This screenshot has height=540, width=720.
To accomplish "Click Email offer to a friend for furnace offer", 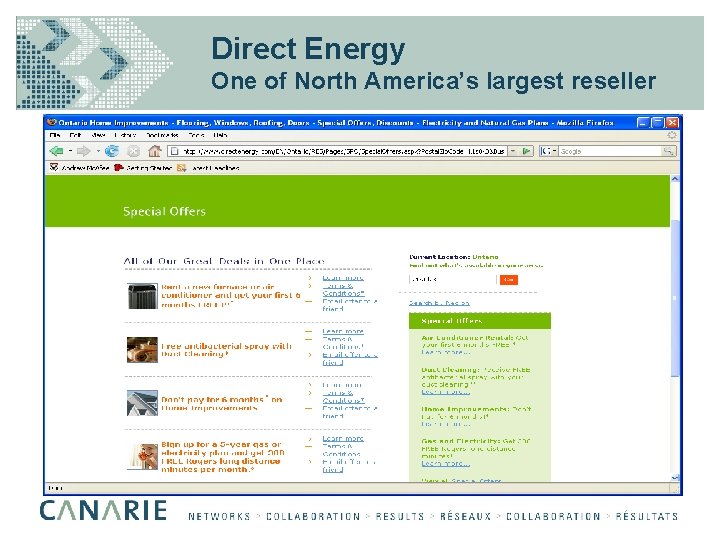I will tap(349, 305).
